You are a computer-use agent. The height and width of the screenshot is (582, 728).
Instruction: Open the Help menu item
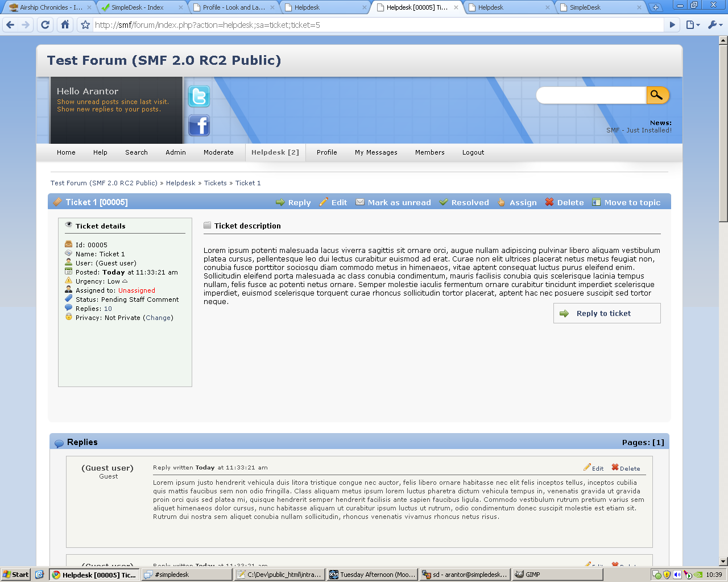(100, 152)
